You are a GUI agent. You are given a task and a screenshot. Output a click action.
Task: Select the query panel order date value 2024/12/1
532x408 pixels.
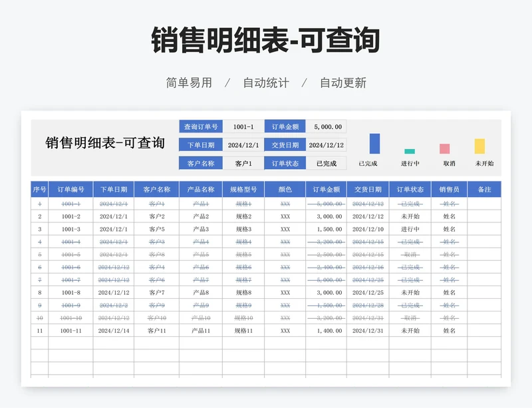[x=243, y=145]
